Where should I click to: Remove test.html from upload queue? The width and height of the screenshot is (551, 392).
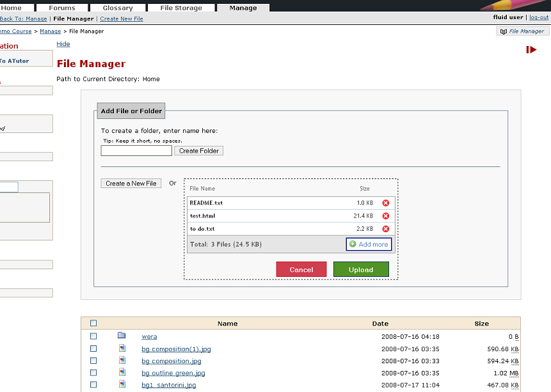[385, 216]
